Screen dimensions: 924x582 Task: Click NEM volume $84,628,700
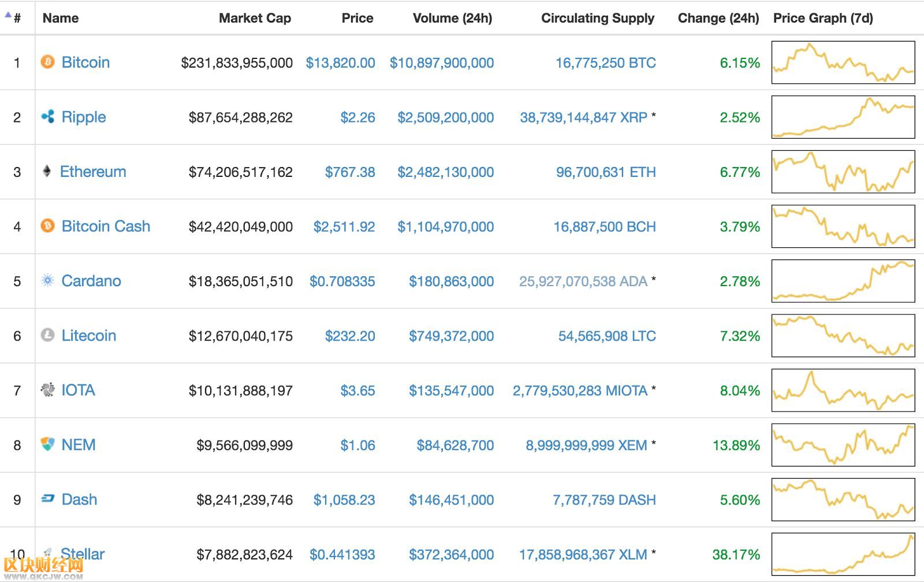(455, 445)
